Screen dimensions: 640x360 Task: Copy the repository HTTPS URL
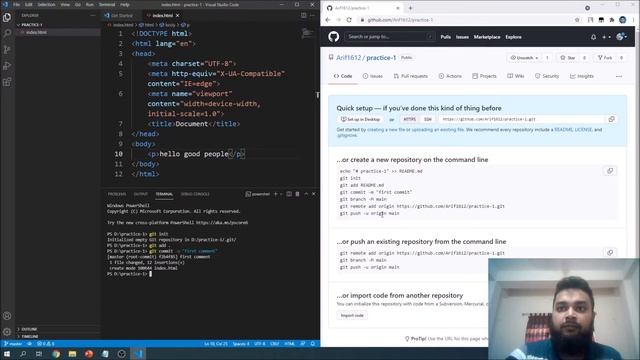(x=611, y=119)
